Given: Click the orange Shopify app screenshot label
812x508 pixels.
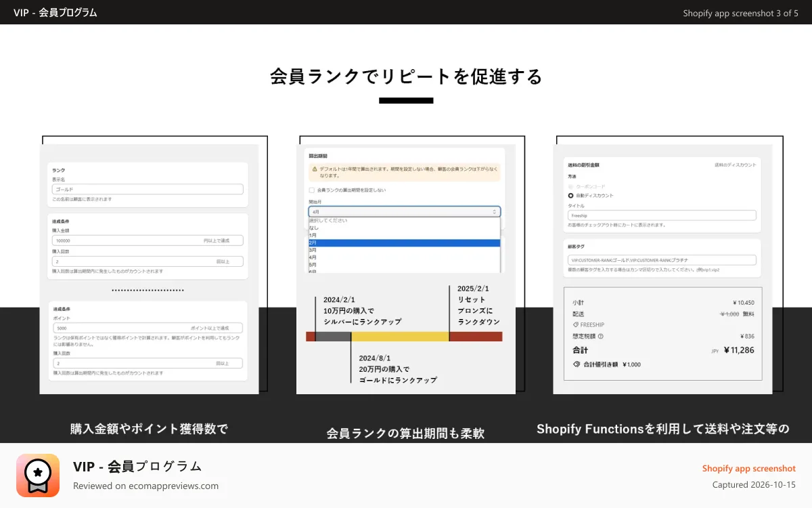Looking at the screenshot, I should tap(749, 469).
